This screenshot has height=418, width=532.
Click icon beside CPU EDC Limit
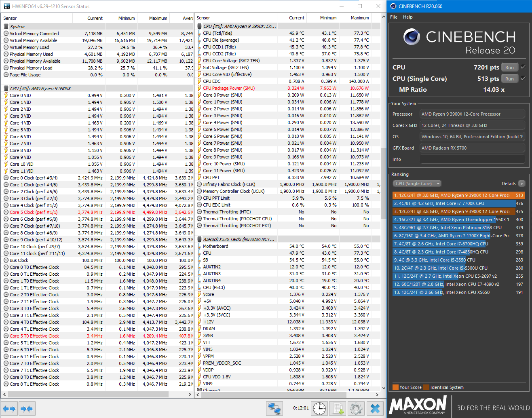pyautogui.click(x=199, y=205)
